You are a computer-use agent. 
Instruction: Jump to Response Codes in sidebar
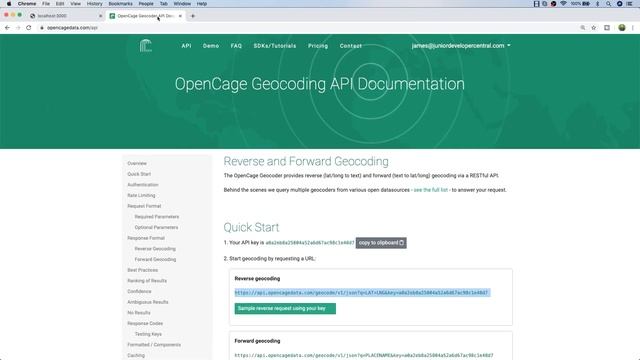[145, 323]
